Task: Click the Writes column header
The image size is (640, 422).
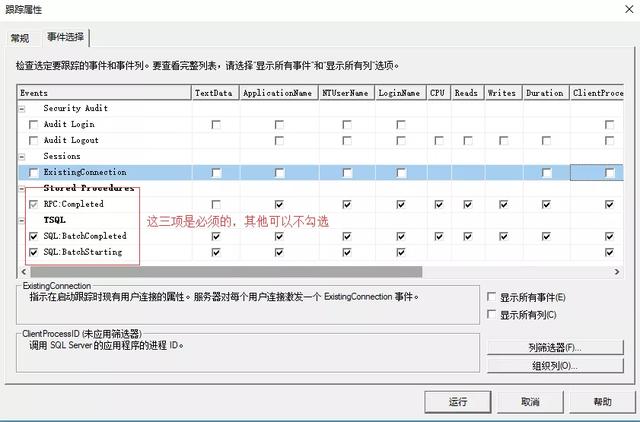Action: 504,93
